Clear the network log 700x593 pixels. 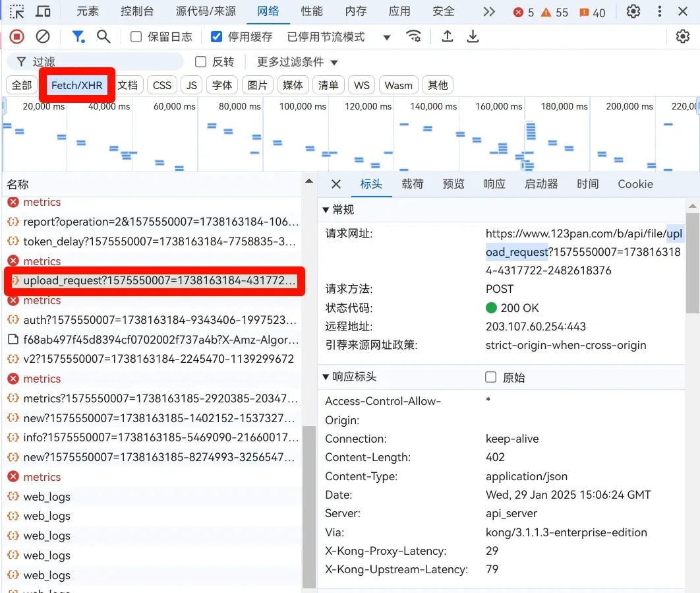[x=43, y=37]
